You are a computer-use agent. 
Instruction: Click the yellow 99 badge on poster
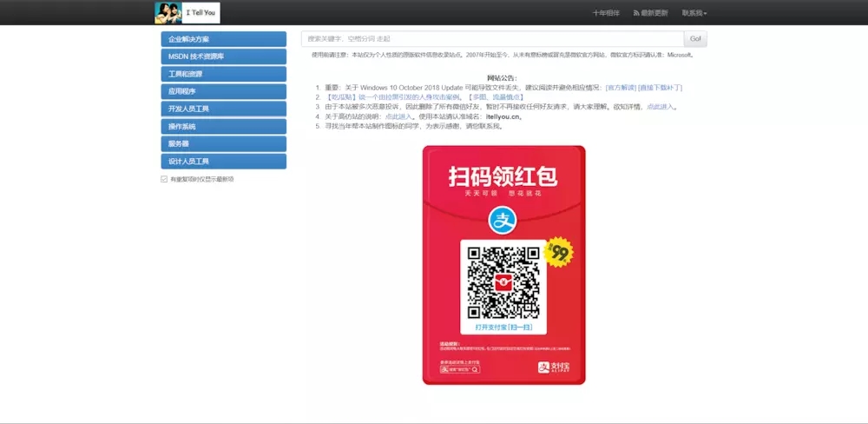tap(559, 253)
